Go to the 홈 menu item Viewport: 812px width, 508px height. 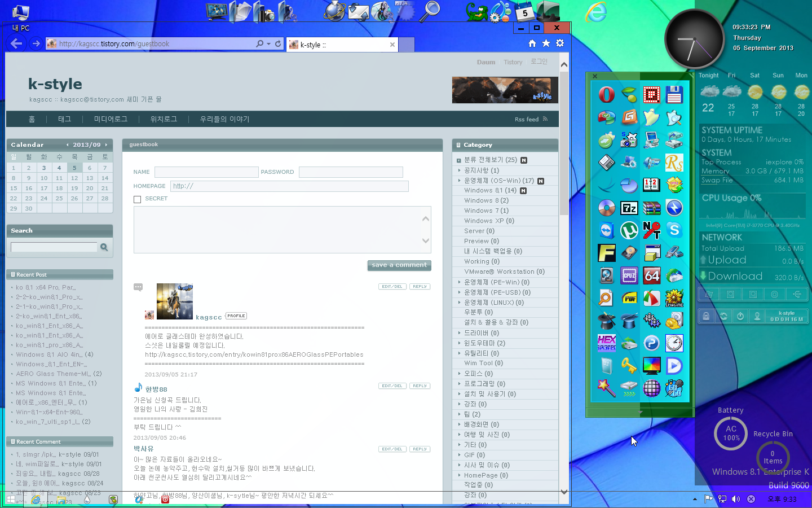coord(32,119)
